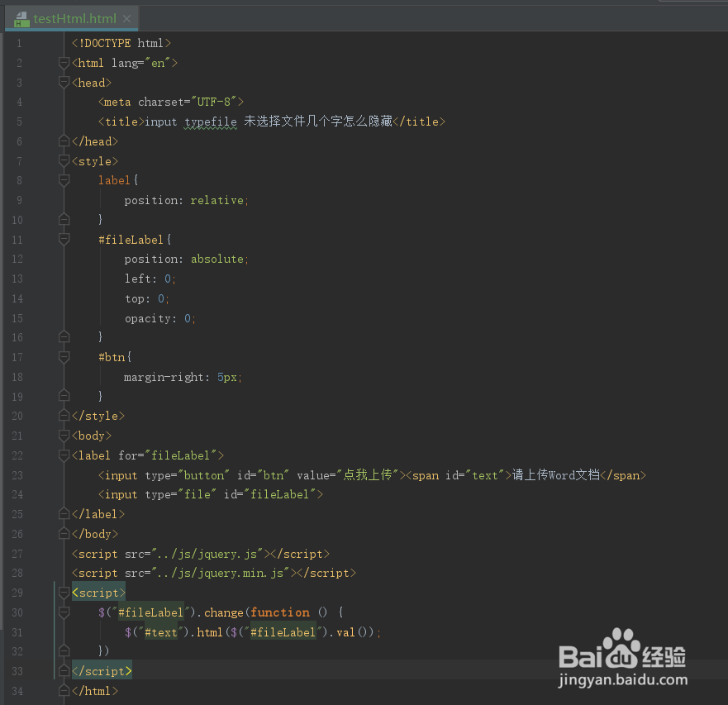Click the jquery.js script source path
728x705 pixels.
click(x=207, y=554)
